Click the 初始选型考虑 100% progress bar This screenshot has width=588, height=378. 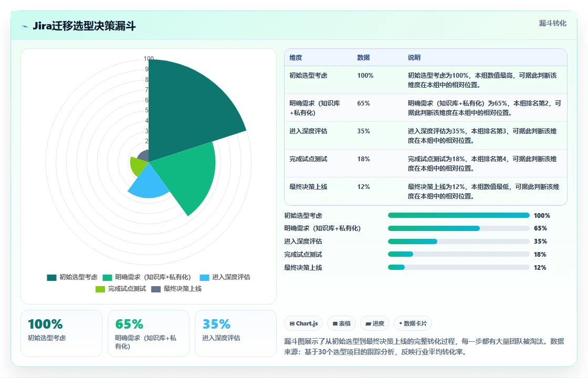pyautogui.click(x=459, y=215)
